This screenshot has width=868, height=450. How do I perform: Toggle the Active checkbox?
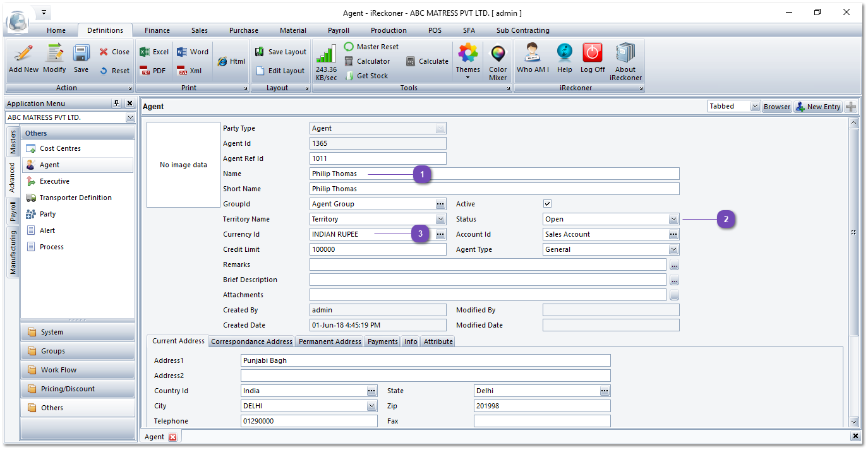548,204
